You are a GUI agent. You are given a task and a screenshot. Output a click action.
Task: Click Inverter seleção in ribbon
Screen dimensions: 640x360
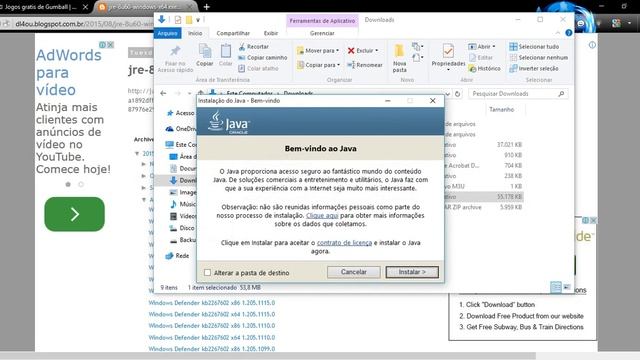[533, 69]
